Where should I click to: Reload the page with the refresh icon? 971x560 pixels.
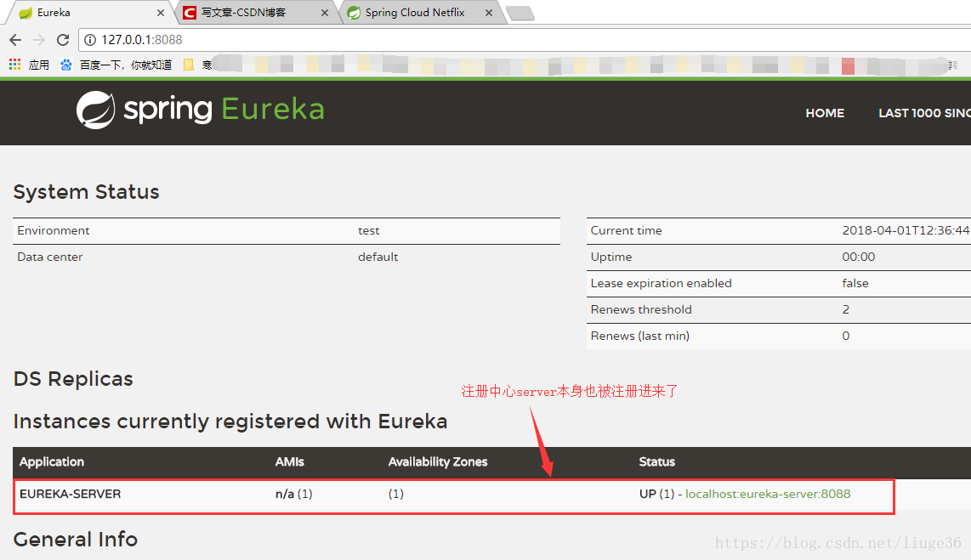(x=63, y=40)
